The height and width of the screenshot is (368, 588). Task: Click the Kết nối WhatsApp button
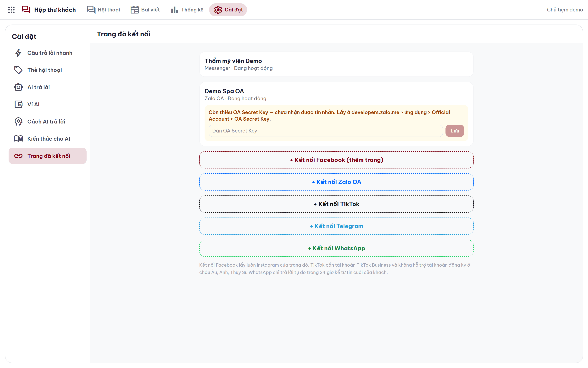[336, 248]
